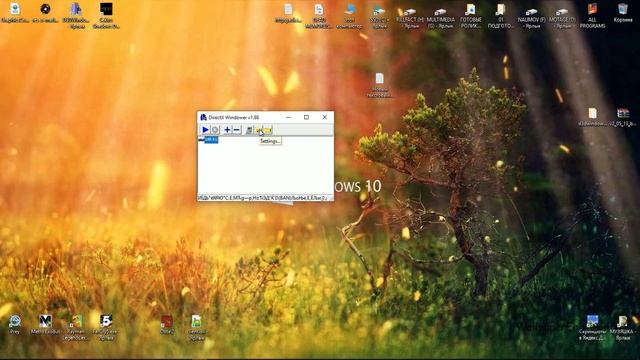Select the text document in desktop center
Viewport: 640px width, 360px height.
click(380, 85)
